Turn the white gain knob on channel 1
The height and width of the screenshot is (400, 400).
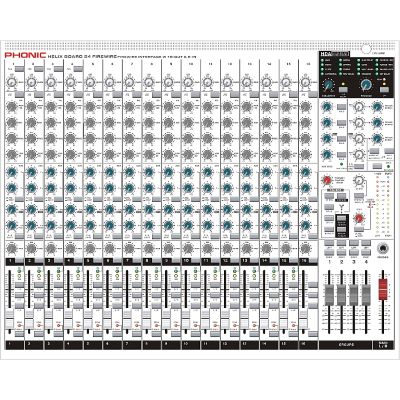coord(12,82)
